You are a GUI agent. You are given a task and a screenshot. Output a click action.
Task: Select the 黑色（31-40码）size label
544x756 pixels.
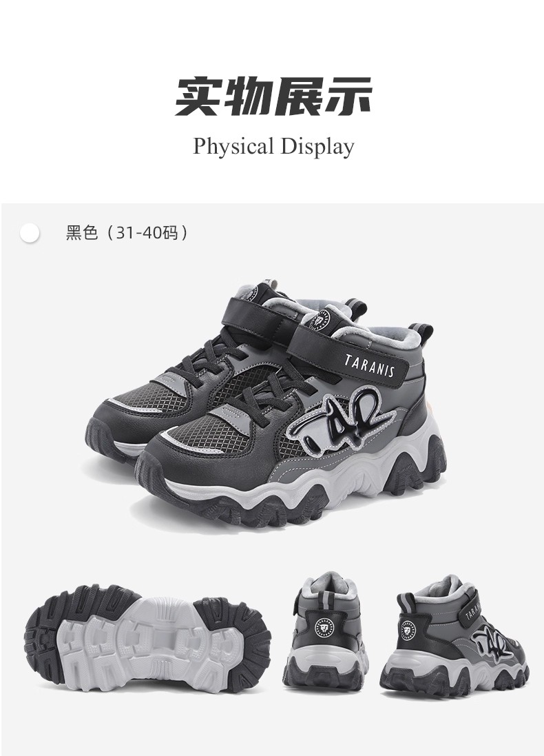point(127,233)
